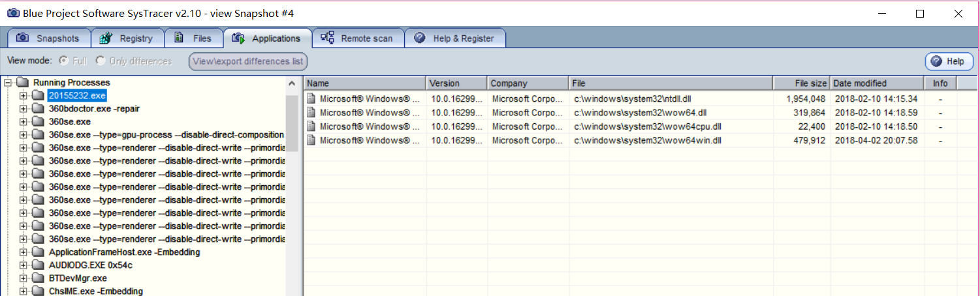Select the Applications tab
The width and height of the screenshot is (980, 296).
tap(267, 38)
